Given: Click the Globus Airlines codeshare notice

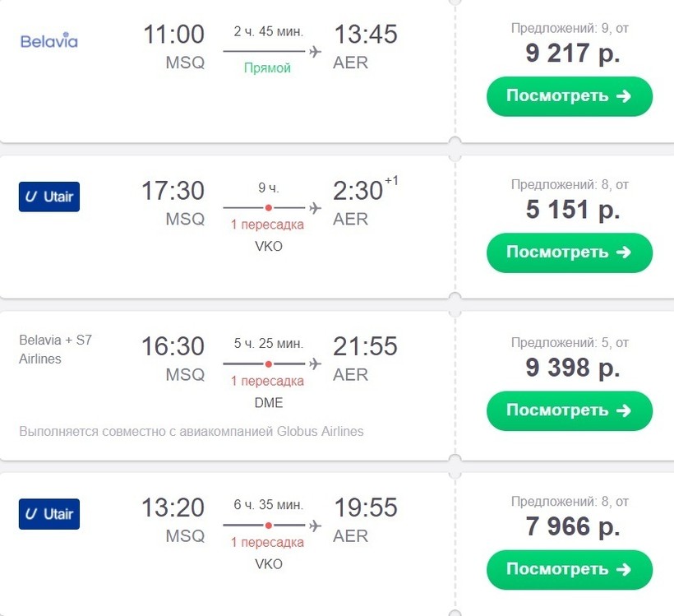Looking at the screenshot, I should pos(191,431).
